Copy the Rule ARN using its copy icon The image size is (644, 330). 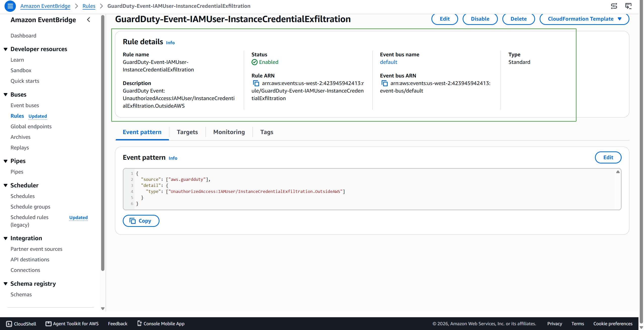[256, 83]
